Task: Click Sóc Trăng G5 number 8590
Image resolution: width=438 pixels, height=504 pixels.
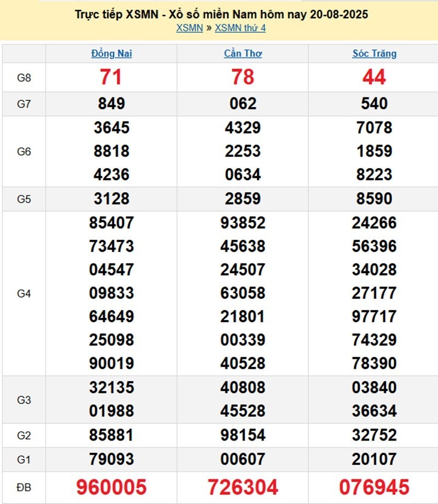Action: pos(374,199)
